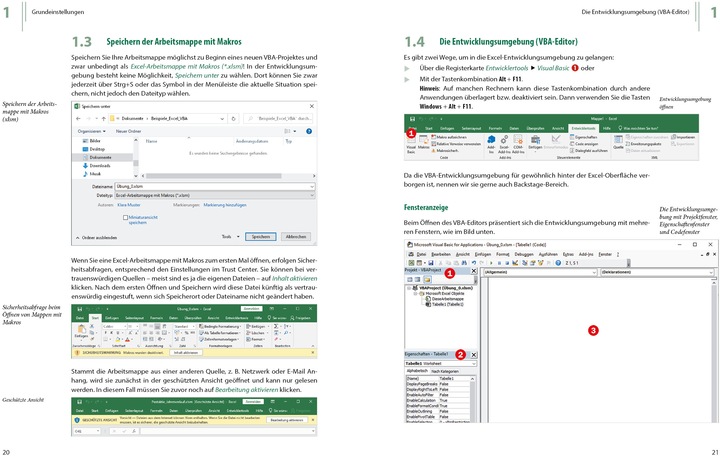Refresh the folder in Speichern unter dialog

click(233, 118)
